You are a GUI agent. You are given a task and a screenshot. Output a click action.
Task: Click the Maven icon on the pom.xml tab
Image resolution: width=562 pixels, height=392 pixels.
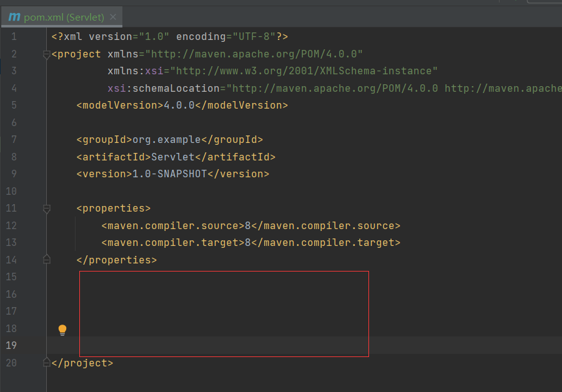[x=14, y=17]
